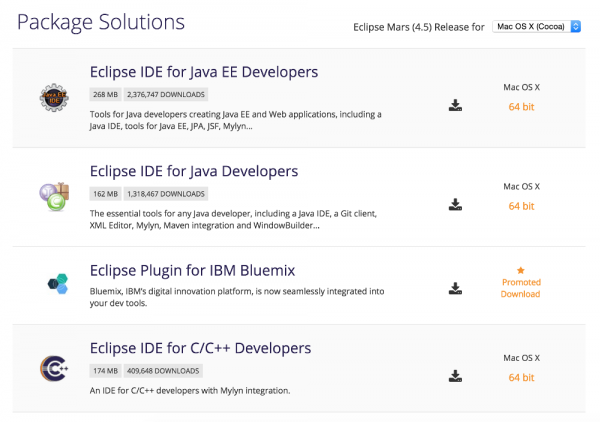600x422 pixels.
Task: Open Eclipse IDE for Java EE Developers link
Action: [x=204, y=72]
